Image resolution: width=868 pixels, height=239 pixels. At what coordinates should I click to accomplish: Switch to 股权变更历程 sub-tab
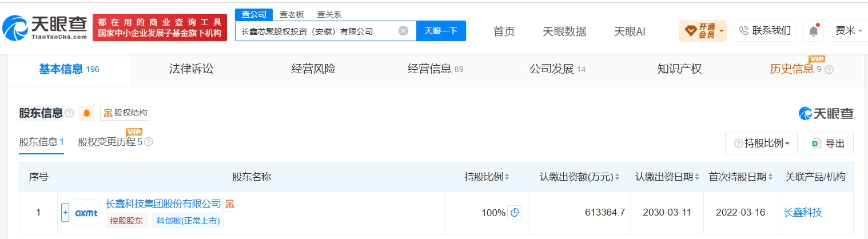[x=110, y=142]
